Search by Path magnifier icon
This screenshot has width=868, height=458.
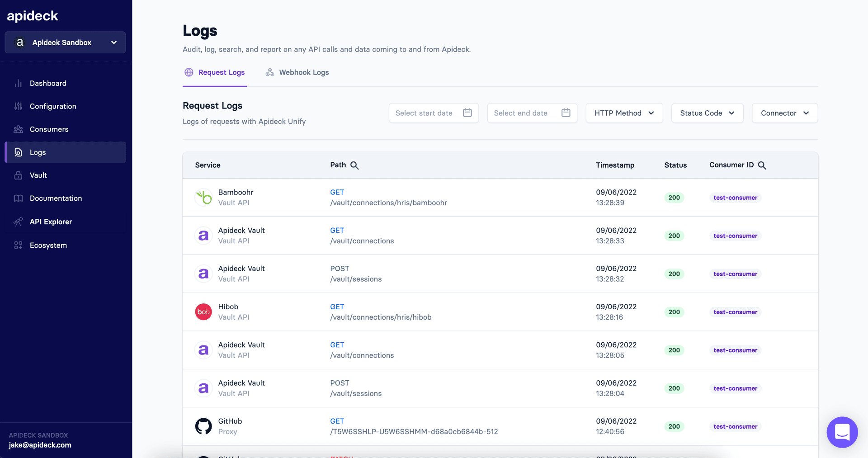354,165
